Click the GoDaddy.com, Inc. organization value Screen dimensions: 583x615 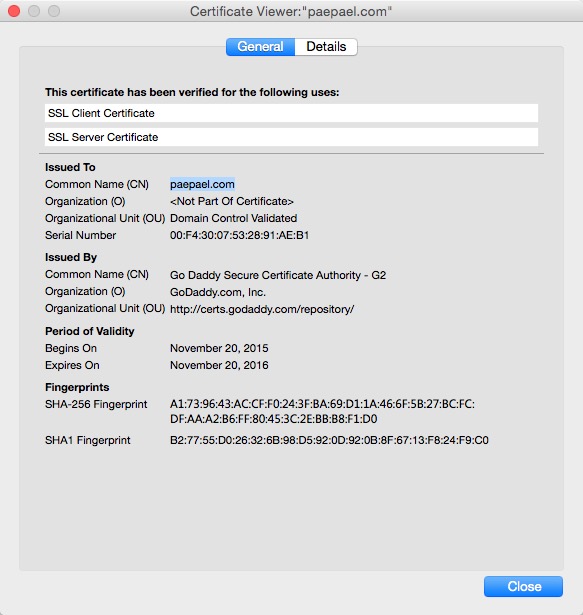click(218, 292)
